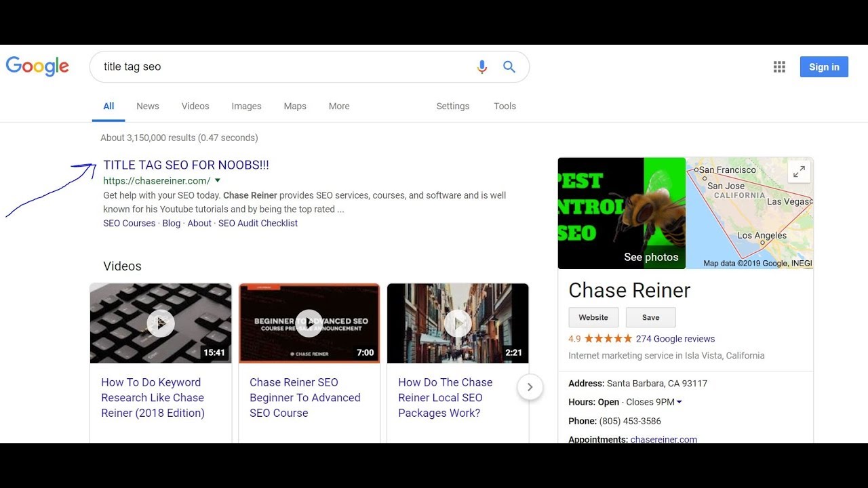This screenshot has width=868, height=488.
Task: Open the Google apps grid icon
Action: click(x=779, y=67)
